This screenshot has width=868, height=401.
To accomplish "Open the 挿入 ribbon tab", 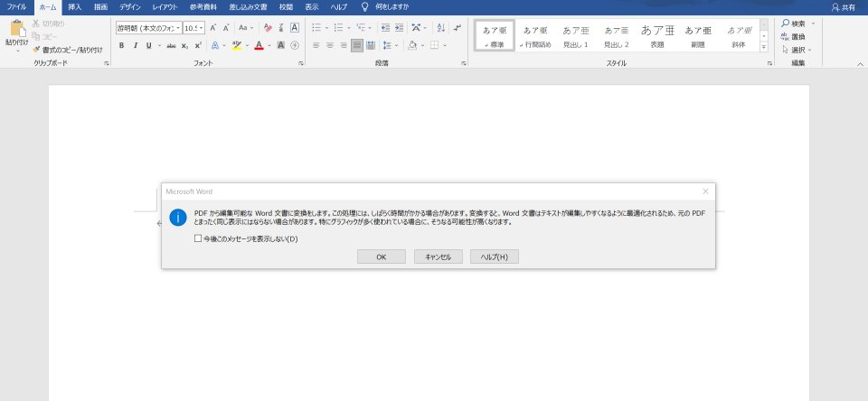I will (x=75, y=7).
